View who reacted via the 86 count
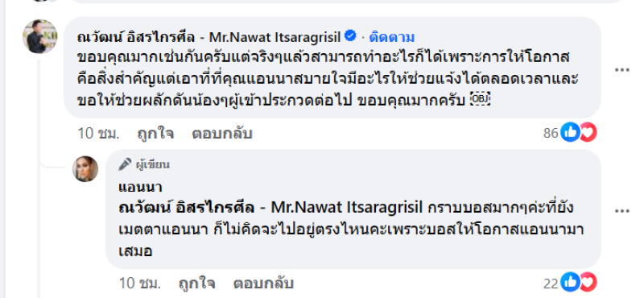This screenshot has height=298, width=644. point(551,133)
